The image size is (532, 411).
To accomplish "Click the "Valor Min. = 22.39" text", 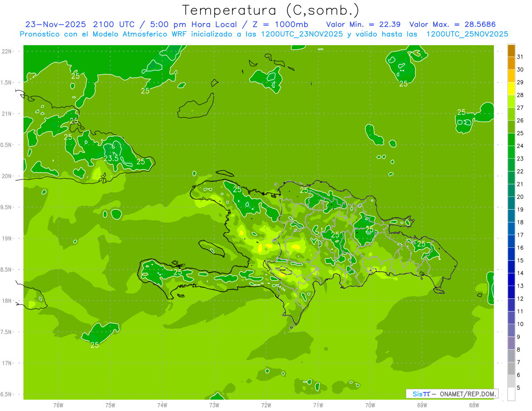I will pos(364,24).
